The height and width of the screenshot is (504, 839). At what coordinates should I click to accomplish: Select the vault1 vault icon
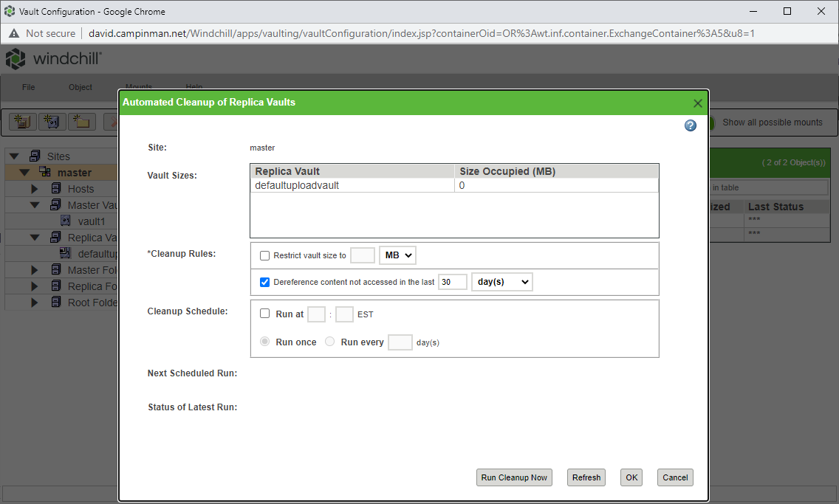coord(66,221)
